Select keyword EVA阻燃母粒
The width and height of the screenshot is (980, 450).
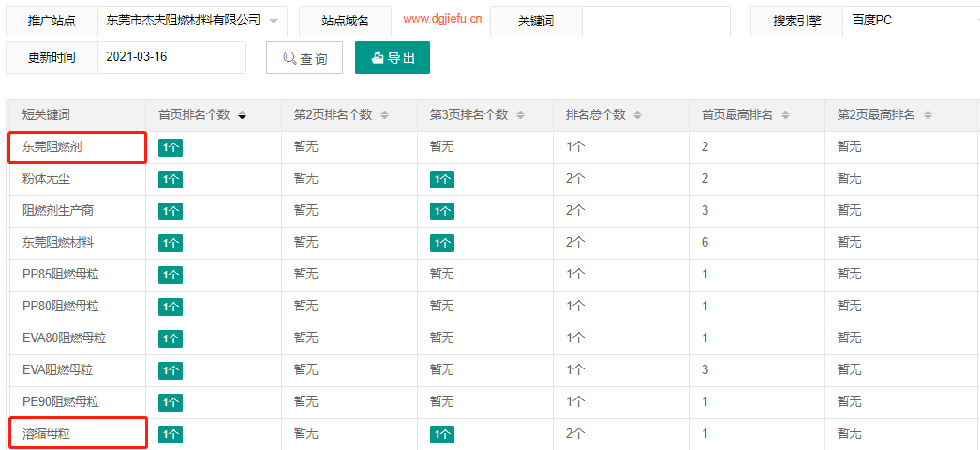tap(58, 370)
